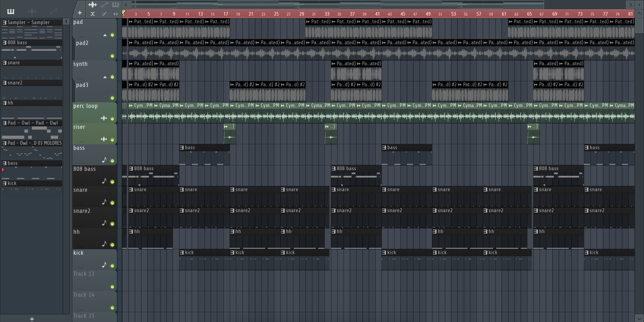The height and width of the screenshot is (322, 644).
Task: Jump to bar 65 on the timeline ruler
Action: [x=529, y=14]
